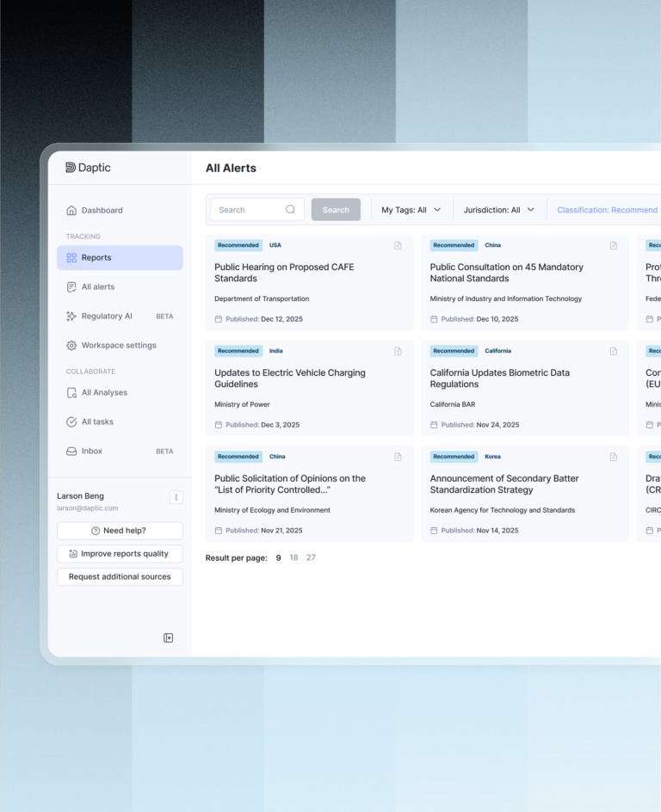
Task: Click document icon on Korea Battery Standardization card
Action: coord(614,457)
